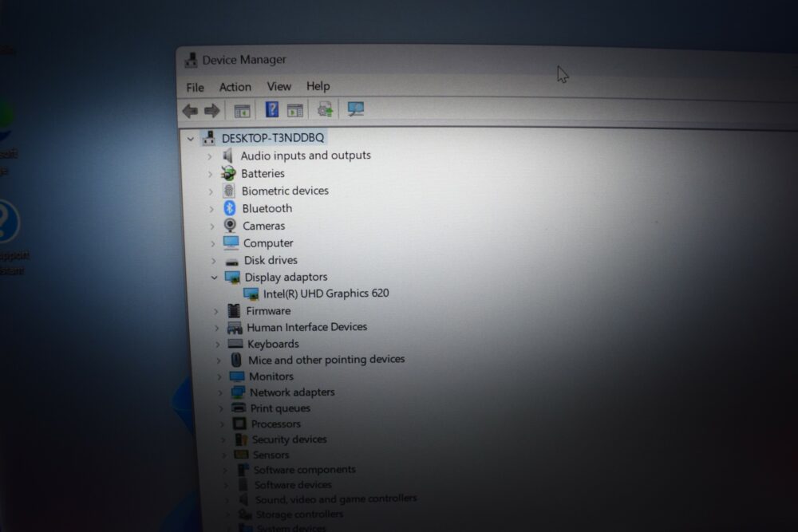The width and height of the screenshot is (798, 532).
Task: Select the Sensors label
Action: point(271,455)
